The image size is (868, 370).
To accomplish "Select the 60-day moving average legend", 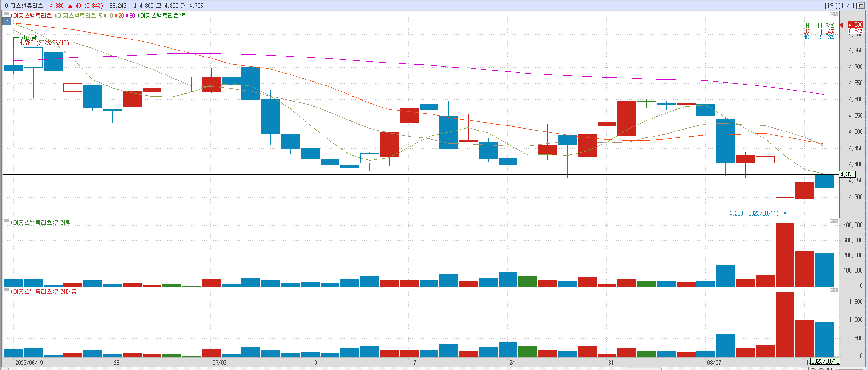I will pos(132,16).
